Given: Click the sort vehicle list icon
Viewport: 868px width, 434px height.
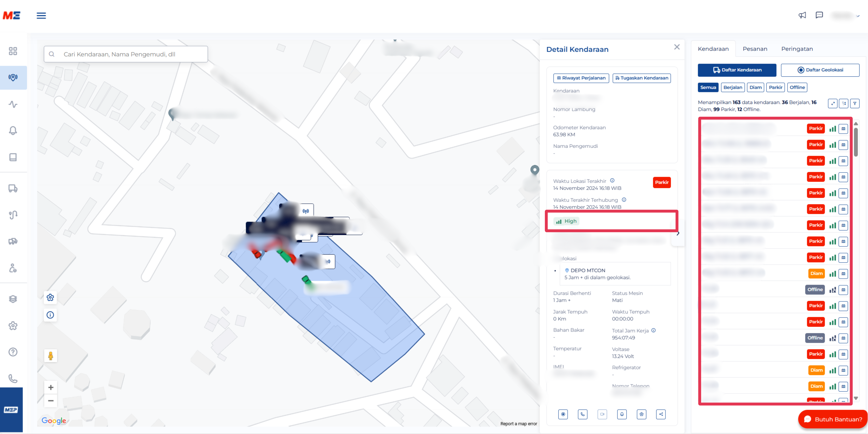Looking at the screenshot, I should click(x=844, y=103).
